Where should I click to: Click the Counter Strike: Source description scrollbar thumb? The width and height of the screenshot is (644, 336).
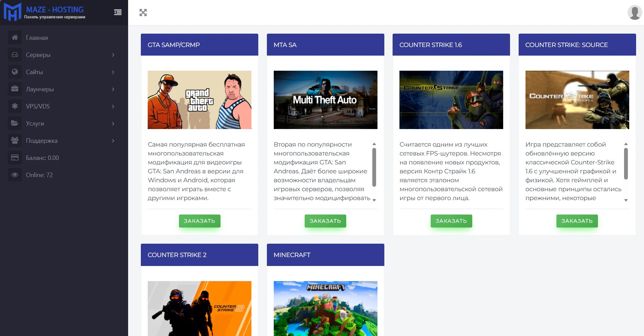[626, 164]
